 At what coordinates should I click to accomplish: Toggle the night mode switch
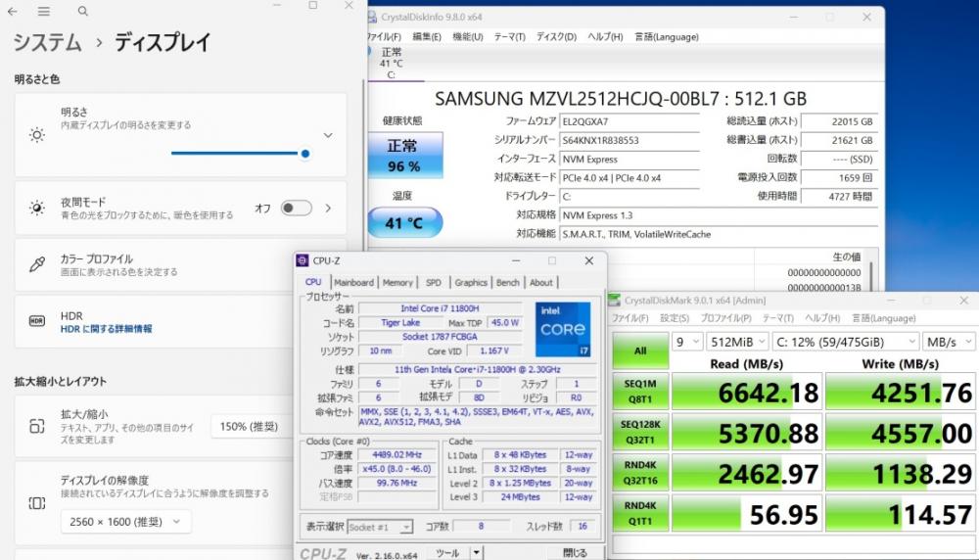(296, 208)
